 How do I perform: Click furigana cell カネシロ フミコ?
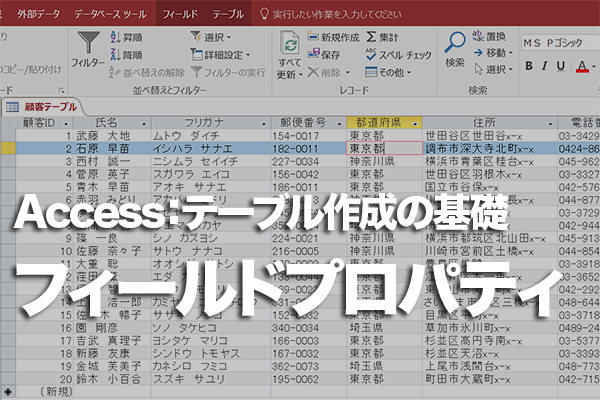click(211, 366)
